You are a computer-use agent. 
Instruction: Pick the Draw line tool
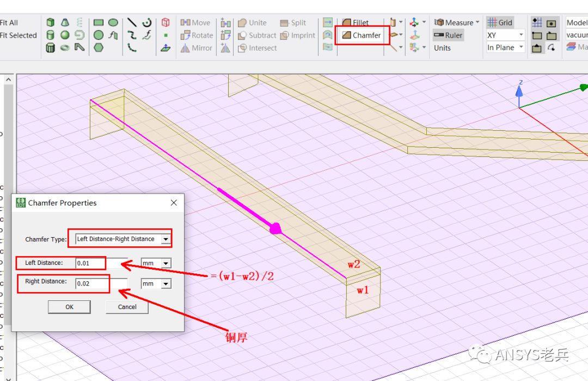coord(132,22)
